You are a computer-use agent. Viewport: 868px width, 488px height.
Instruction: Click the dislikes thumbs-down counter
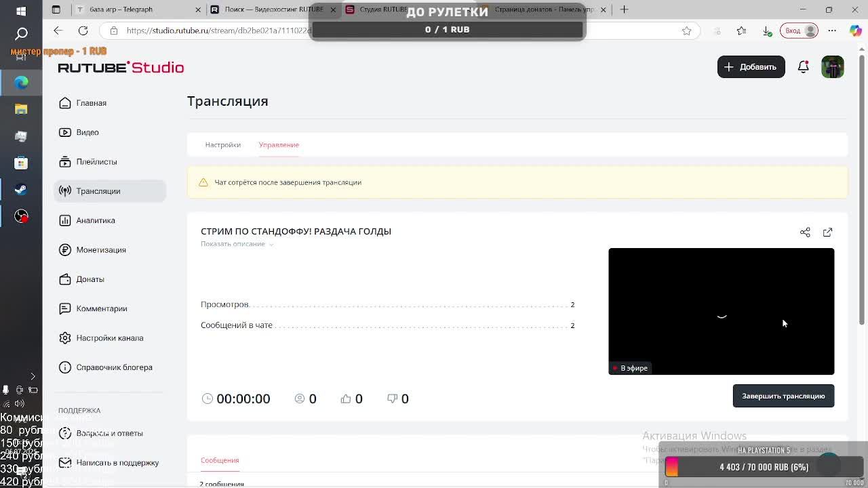pos(397,399)
